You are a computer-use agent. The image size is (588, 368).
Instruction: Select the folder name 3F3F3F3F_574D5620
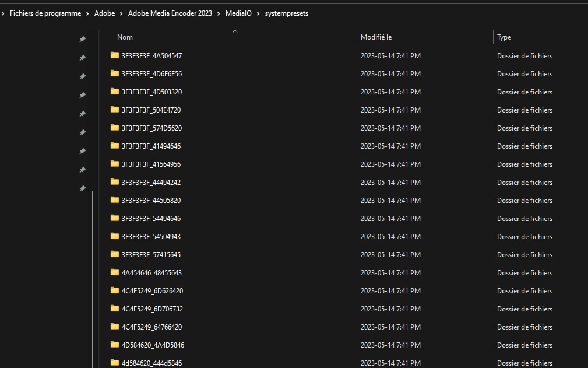point(152,128)
